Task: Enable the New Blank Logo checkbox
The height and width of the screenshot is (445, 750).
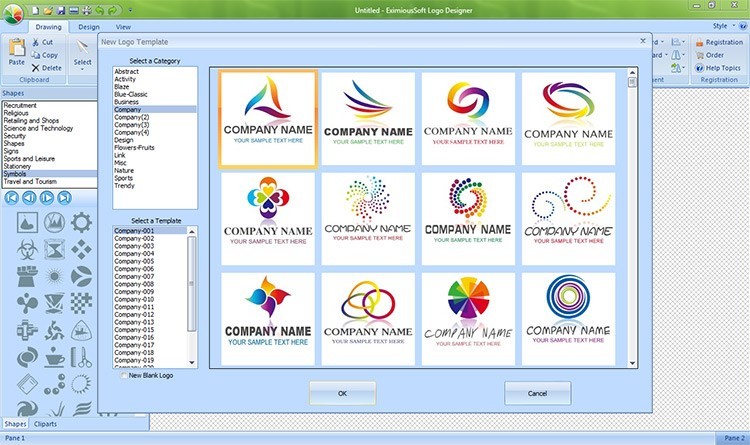Action: coord(123,376)
